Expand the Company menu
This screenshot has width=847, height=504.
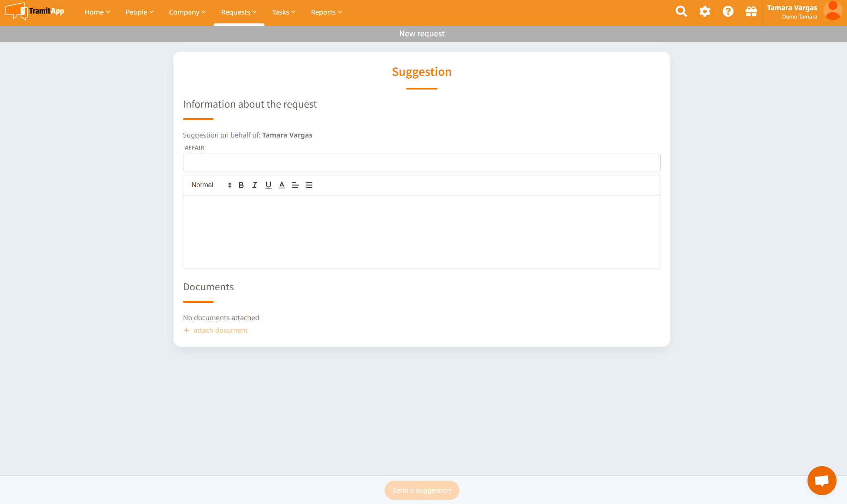coord(187,12)
